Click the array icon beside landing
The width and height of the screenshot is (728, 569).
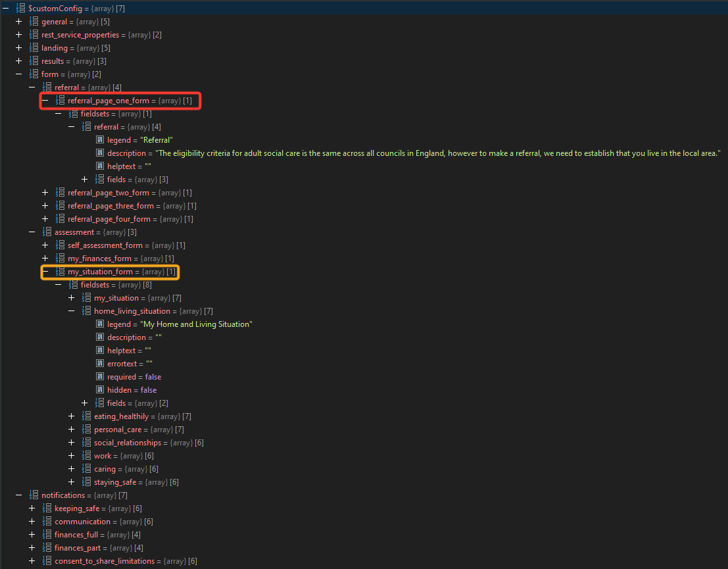pyautogui.click(x=34, y=48)
